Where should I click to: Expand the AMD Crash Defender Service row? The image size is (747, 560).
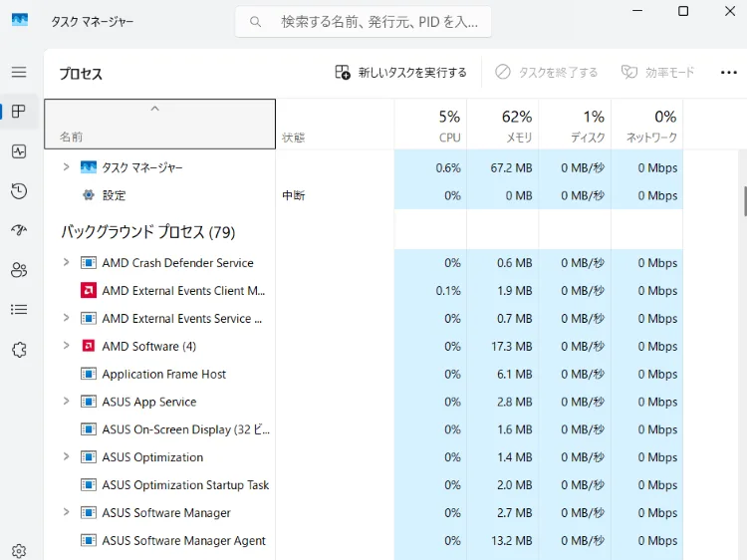(66, 263)
